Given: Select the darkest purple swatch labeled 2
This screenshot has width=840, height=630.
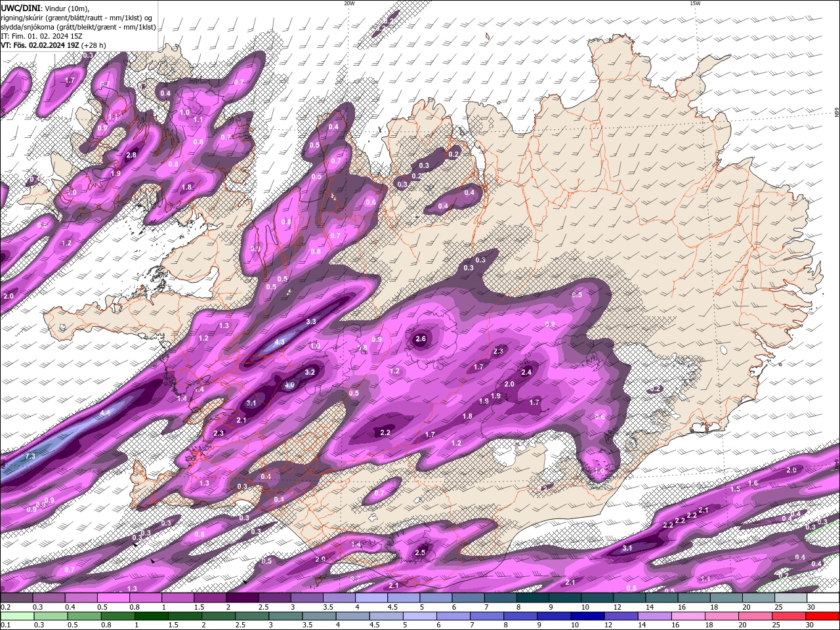Looking at the screenshot, I should (242, 597).
